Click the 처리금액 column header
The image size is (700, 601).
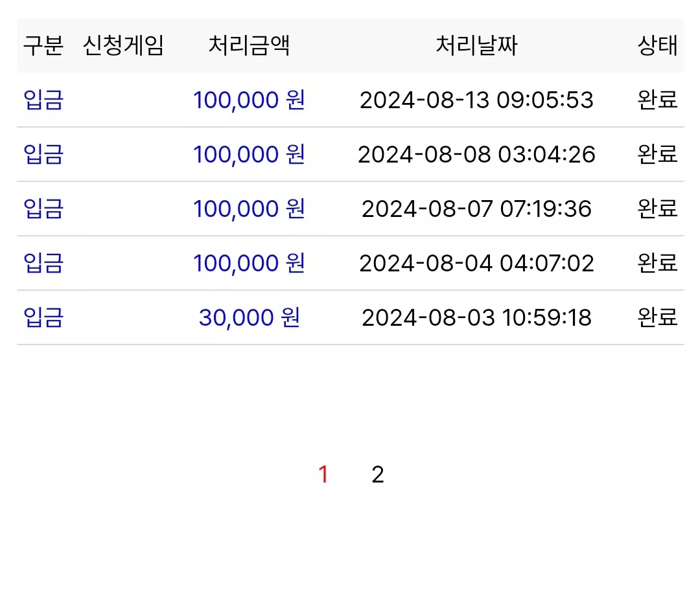coord(249,45)
